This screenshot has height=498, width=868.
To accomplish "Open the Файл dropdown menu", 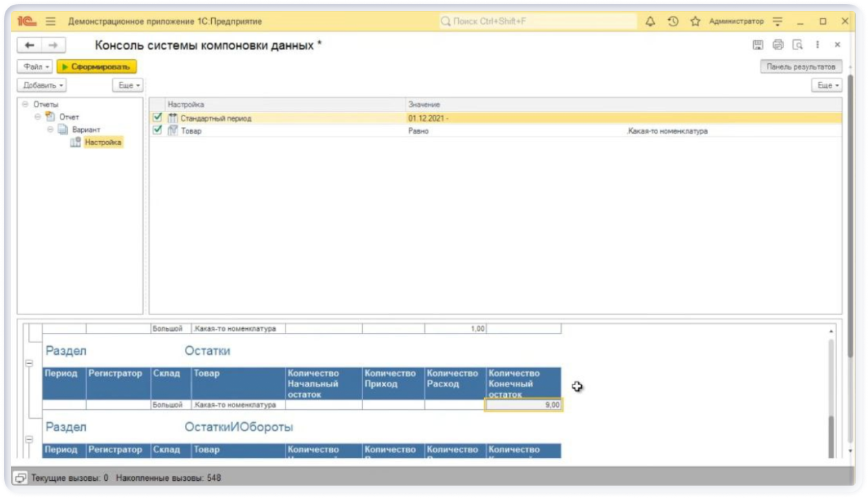I will (34, 67).
